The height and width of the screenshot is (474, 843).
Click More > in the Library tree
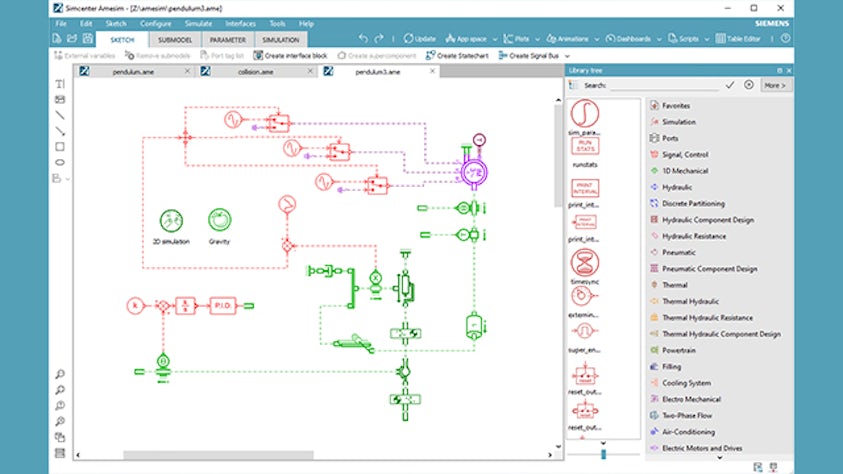pos(775,85)
